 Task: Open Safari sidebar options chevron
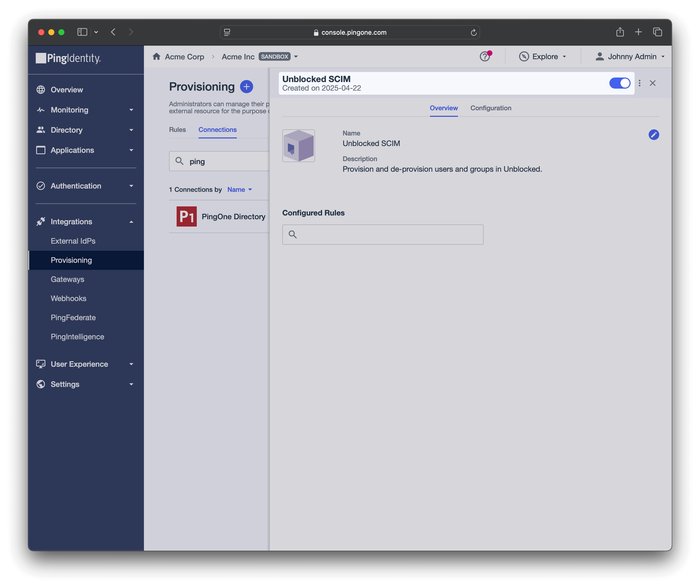click(96, 32)
